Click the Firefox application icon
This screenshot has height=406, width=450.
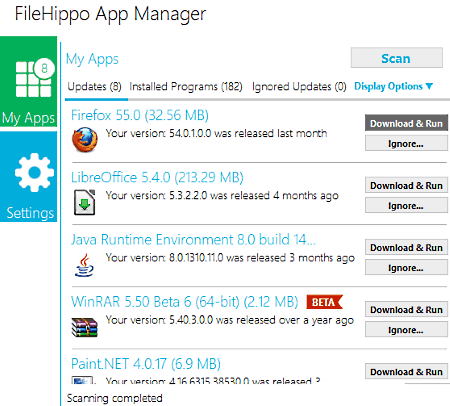85,139
